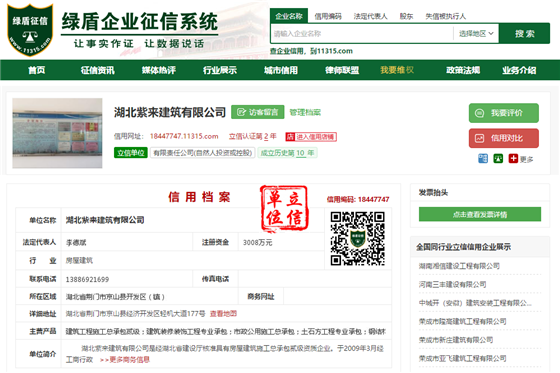This screenshot has width=560, height=373.
Task: Click the dark green share icon
Action: [498, 159]
